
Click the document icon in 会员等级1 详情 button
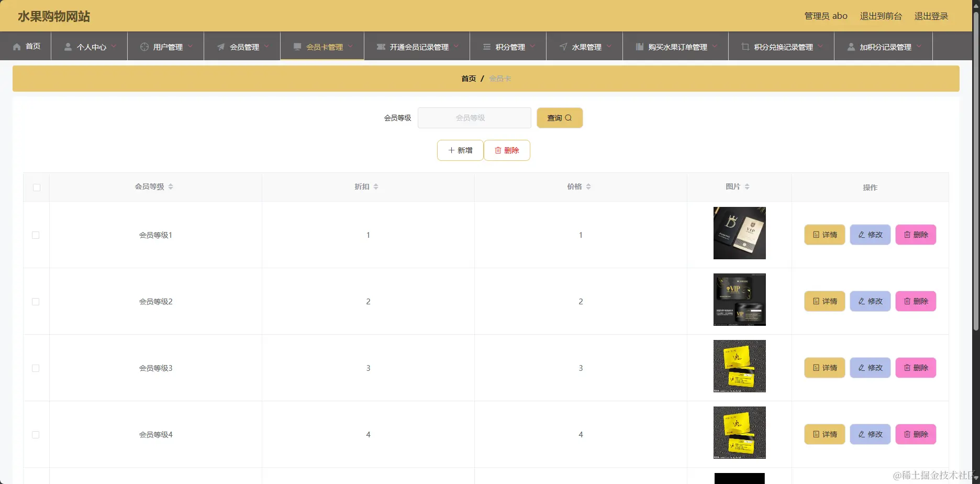click(x=816, y=235)
